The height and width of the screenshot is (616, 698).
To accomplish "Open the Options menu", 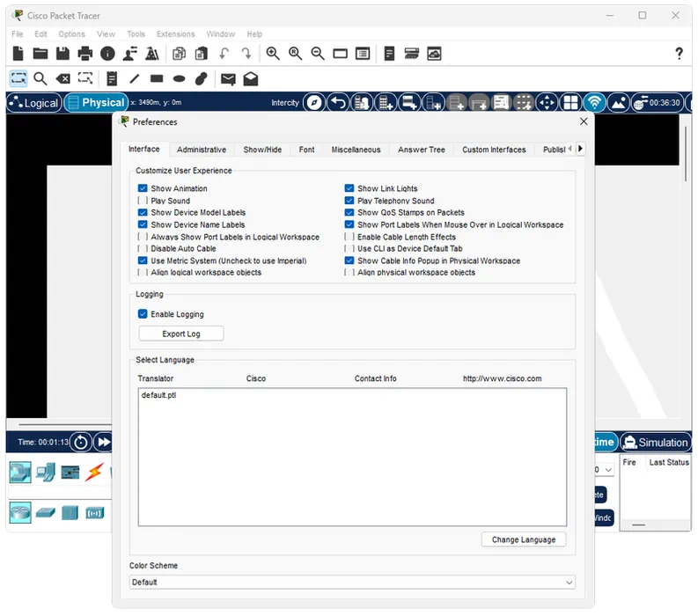I will [x=71, y=33].
